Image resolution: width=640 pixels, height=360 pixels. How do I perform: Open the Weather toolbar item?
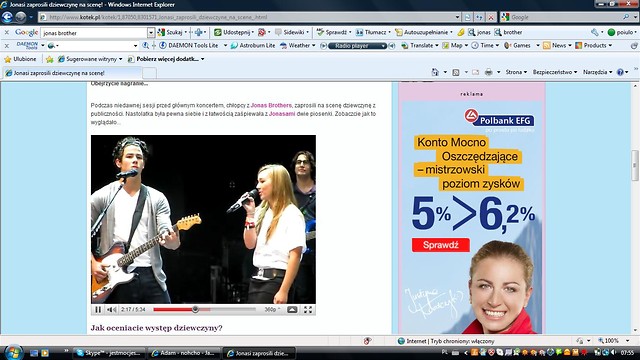click(x=298, y=45)
